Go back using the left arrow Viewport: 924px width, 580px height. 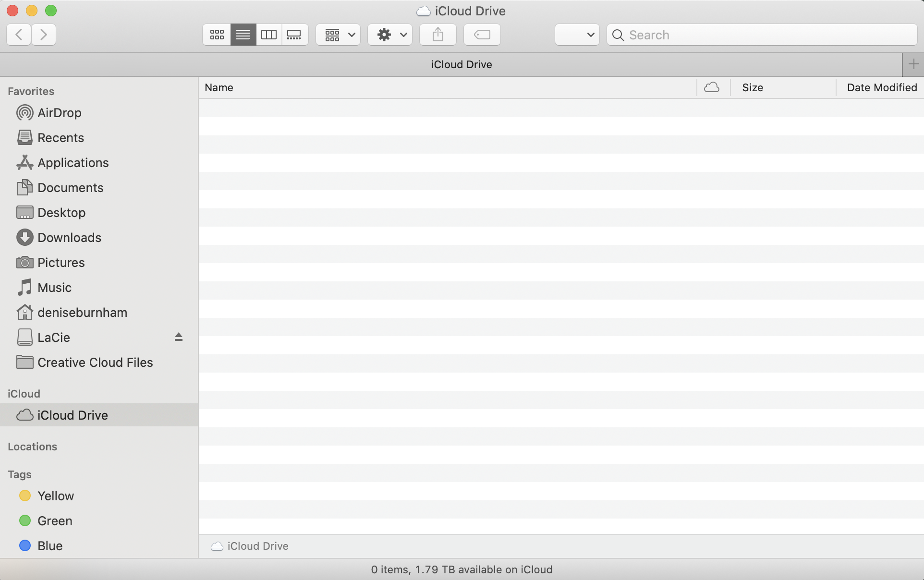click(19, 35)
